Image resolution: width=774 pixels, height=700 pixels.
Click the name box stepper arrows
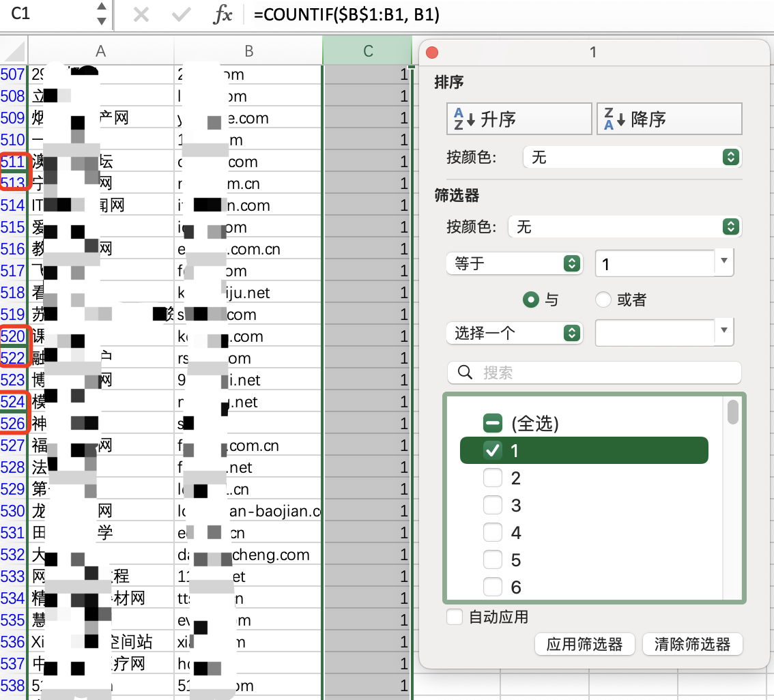101,14
